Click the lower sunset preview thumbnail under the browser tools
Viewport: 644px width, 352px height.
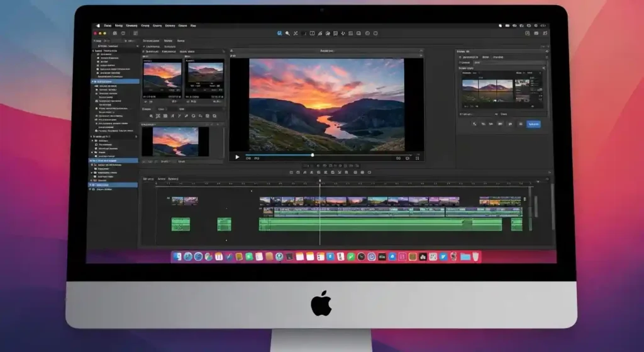pyautogui.click(x=175, y=141)
